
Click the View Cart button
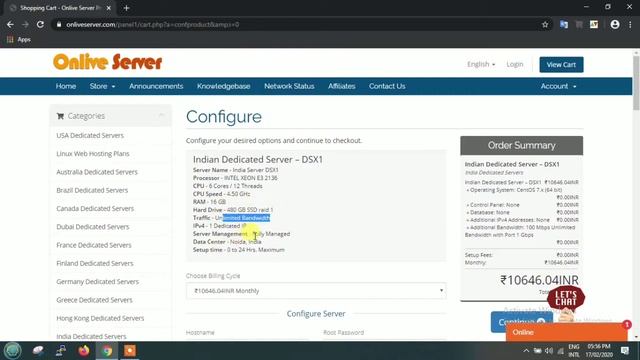pos(561,64)
